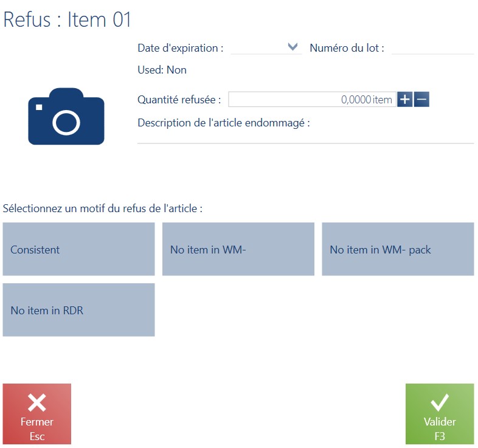Click the Quantité refusée input box

pos(312,99)
